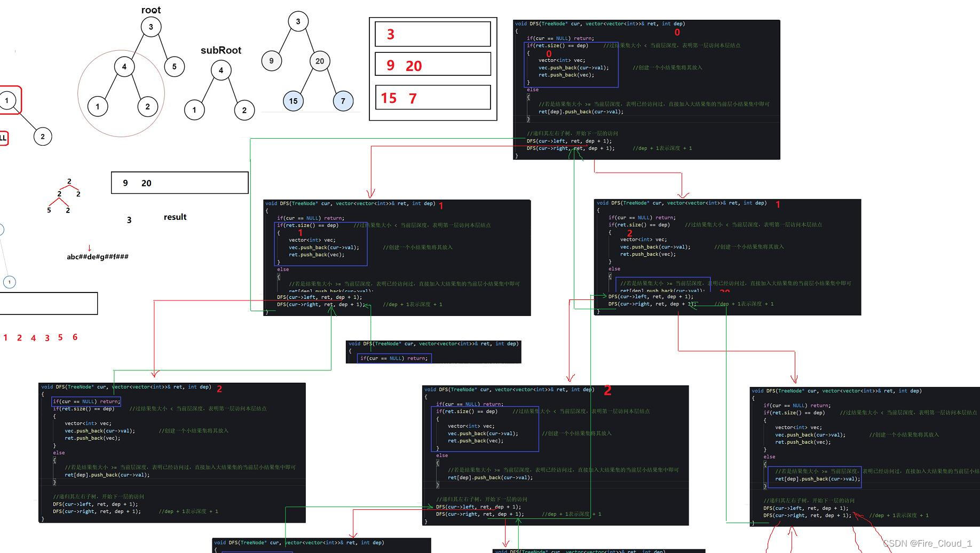Click the "root" label above the first tree
This screenshot has width=980, height=553.
[151, 10]
